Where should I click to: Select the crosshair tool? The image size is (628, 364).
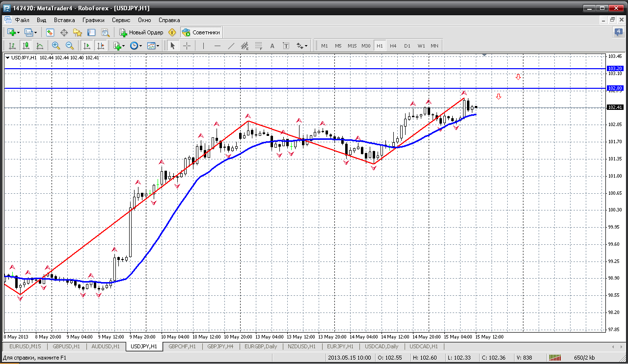click(x=187, y=46)
